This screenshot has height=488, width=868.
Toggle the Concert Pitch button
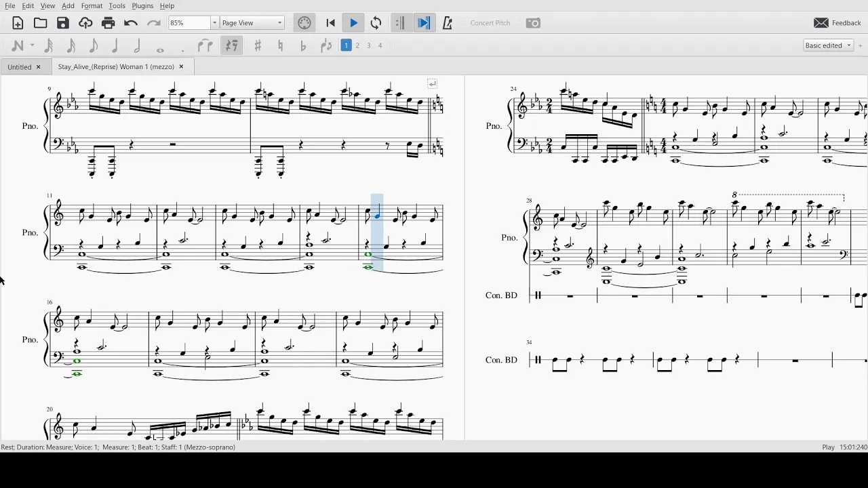[x=490, y=23]
